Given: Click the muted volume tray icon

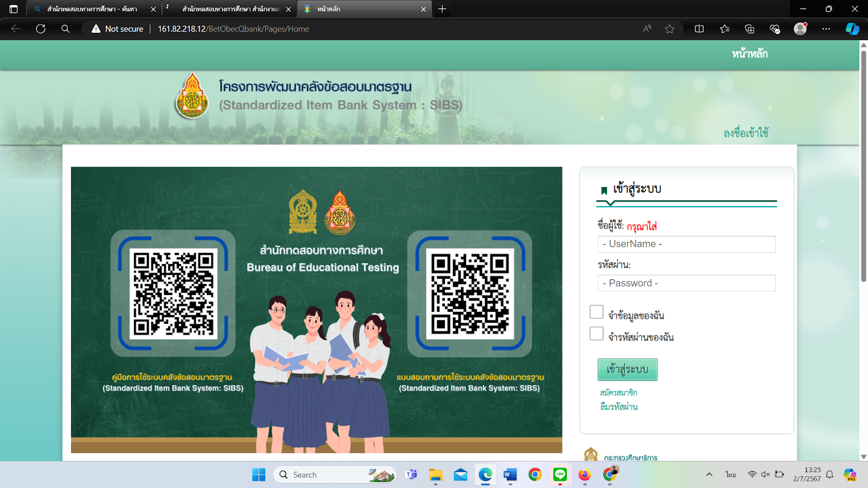Looking at the screenshot, I should click(765, 474).
